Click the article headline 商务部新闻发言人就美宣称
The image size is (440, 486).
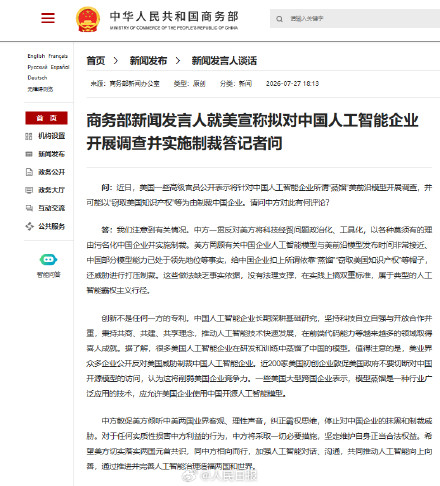252,132
